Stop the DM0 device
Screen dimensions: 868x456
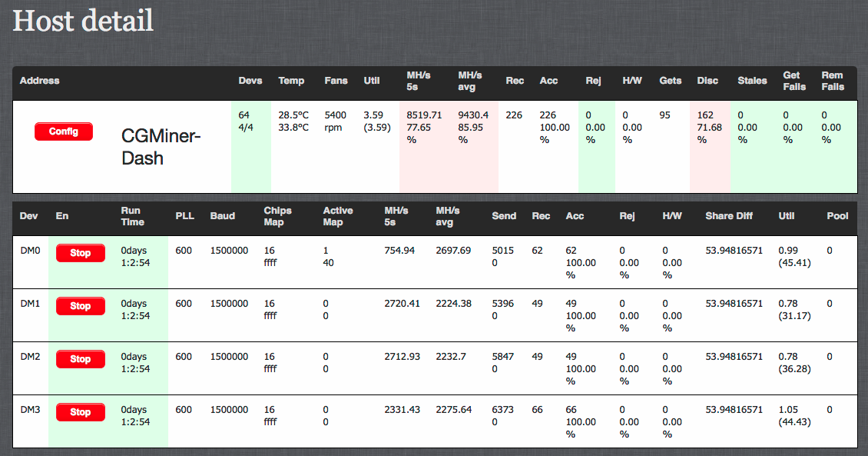[80, 253]
